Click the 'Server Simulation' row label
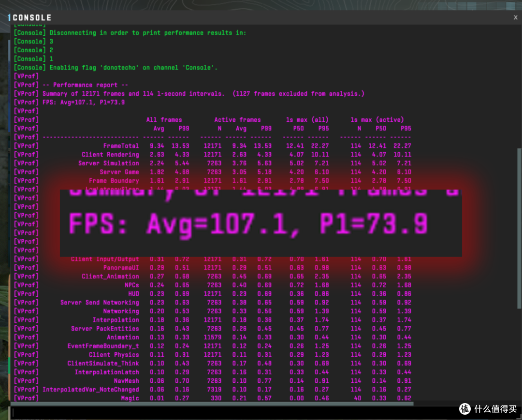The image size is (522, 420). point(109,163)
